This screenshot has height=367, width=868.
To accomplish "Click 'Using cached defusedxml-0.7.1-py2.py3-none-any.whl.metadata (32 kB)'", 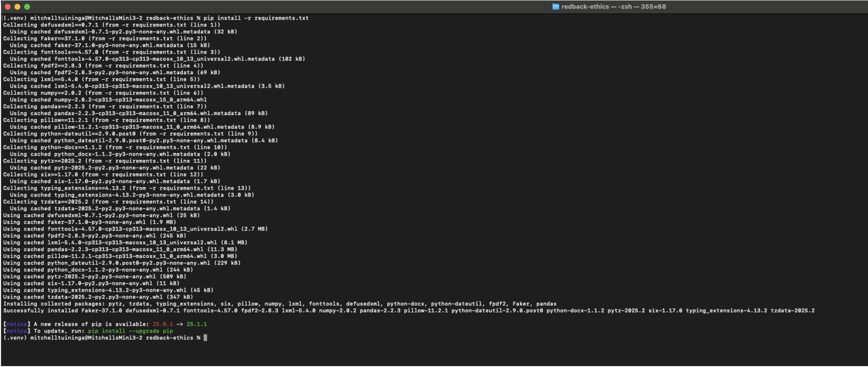I will pos(123,32).
